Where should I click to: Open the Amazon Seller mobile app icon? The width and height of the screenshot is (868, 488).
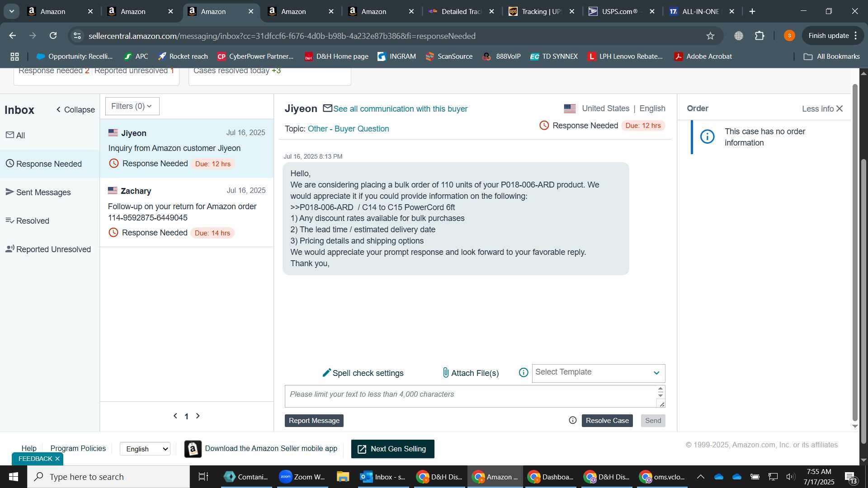click(x=193, y=449)
